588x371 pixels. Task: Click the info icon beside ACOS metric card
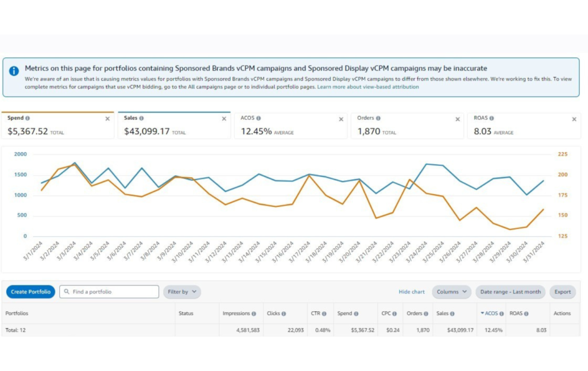pos(258,118)
